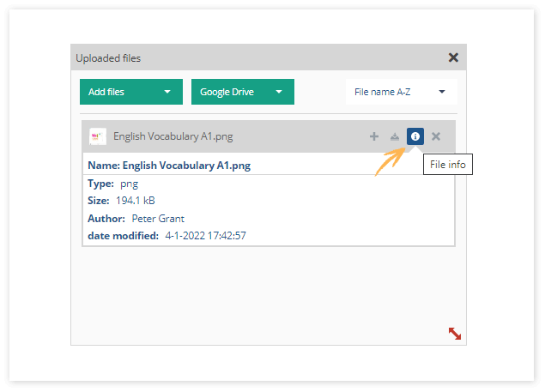The width and height of the screenshot is (545, 392).
Task: Open the Add files button
Action: [131, 92]
